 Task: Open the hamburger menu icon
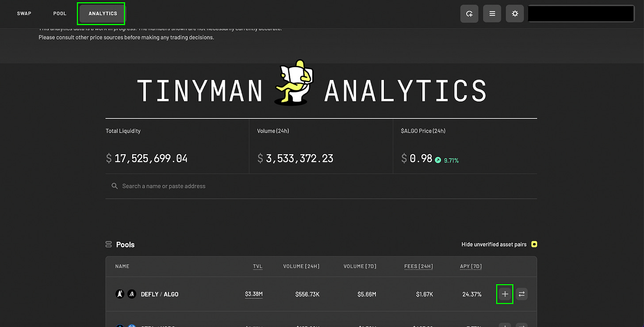coord(492,14)
